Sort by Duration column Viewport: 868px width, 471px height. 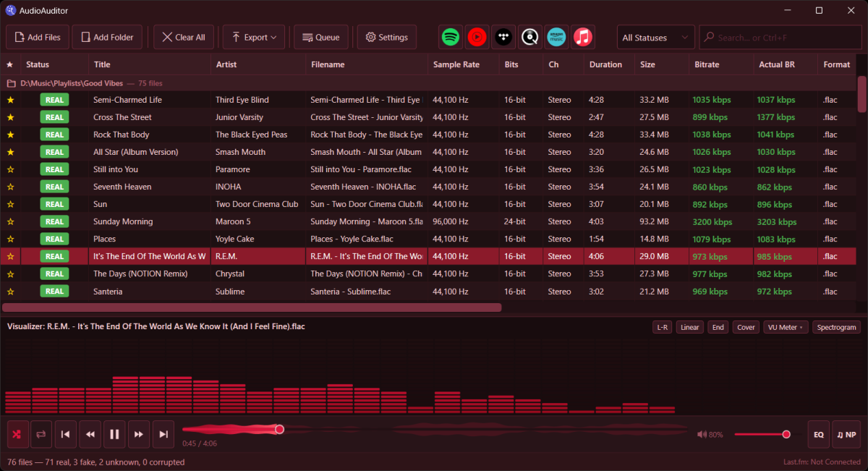pos(610,64)
